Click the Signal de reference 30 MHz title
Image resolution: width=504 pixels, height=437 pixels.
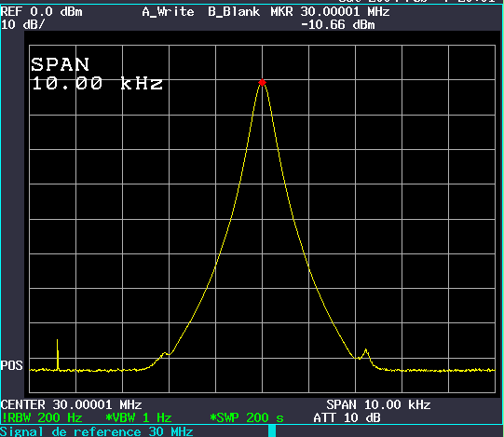[97, 431]
